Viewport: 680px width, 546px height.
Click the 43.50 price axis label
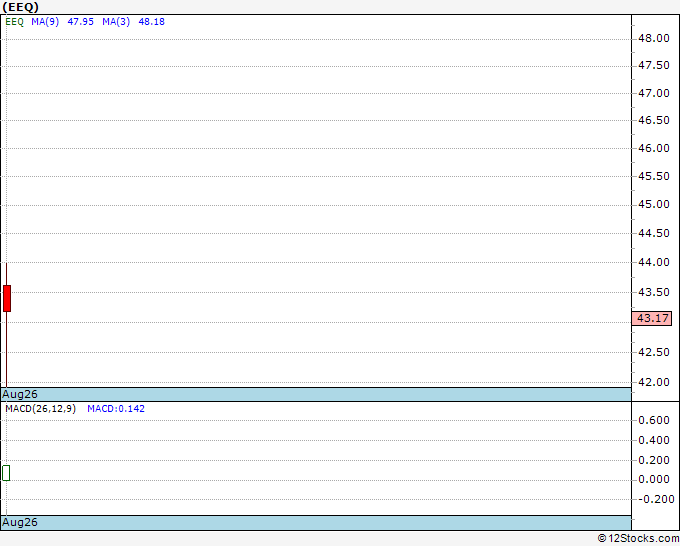[654, 292]
